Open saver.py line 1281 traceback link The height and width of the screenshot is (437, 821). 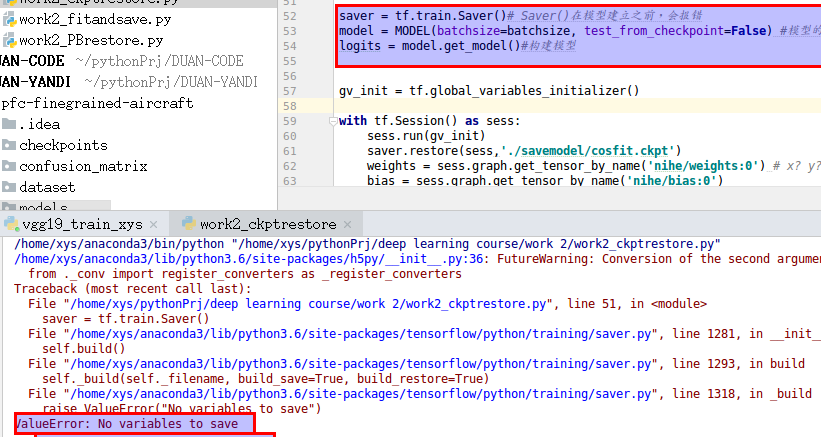[x=363, y=334]
